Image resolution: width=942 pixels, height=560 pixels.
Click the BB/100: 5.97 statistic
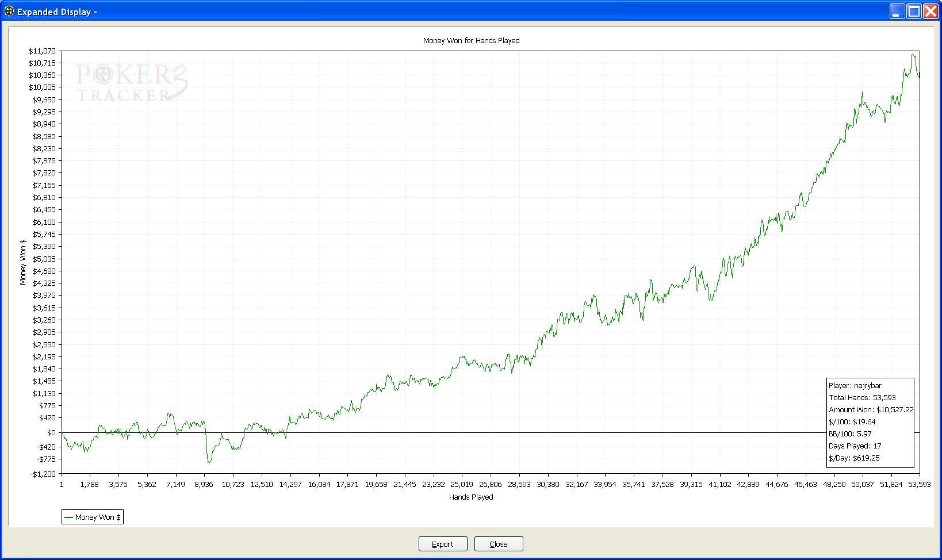[x=850, y=434]
